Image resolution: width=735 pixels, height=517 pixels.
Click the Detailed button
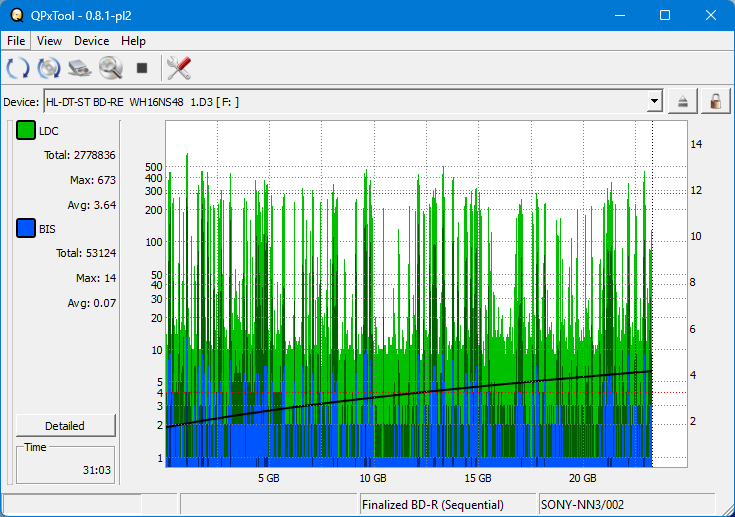point(65,426)
